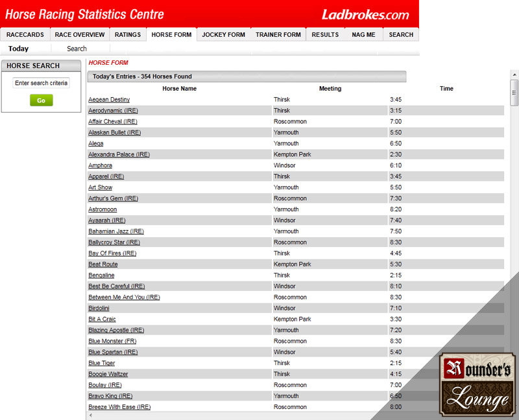Viewport: 519px width, 420px height.
Task: Click the Ladbrokes.com logo
Action: click(365, 14)
